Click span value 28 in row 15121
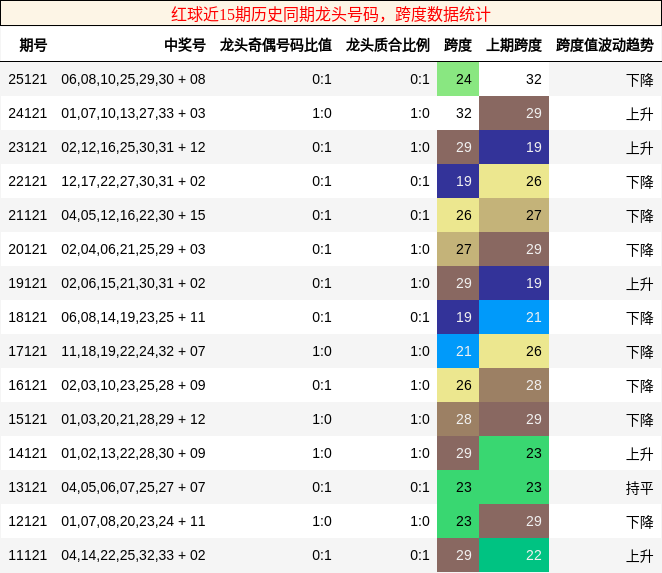The width and height of the screenshot is (662, 573). [458, 419]
